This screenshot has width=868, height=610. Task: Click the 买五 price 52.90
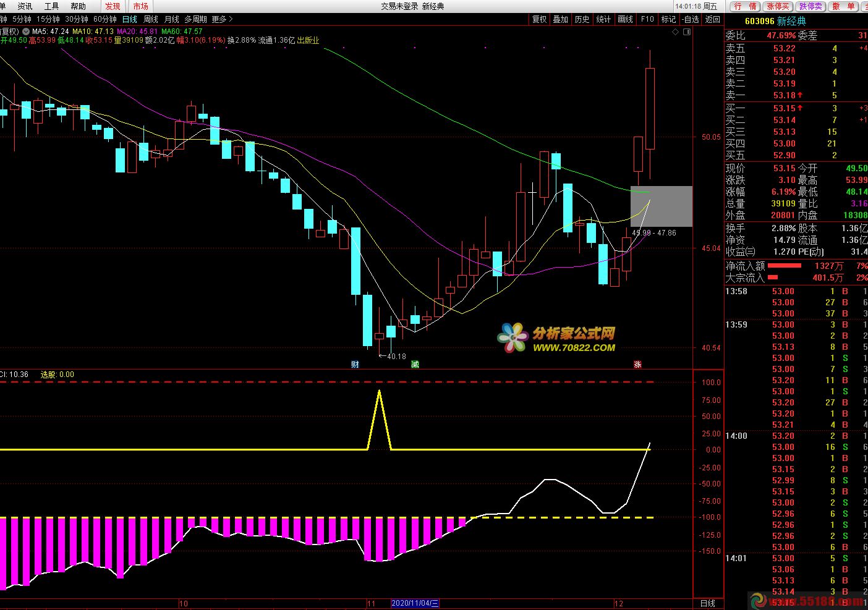click(x=784, y=155)
